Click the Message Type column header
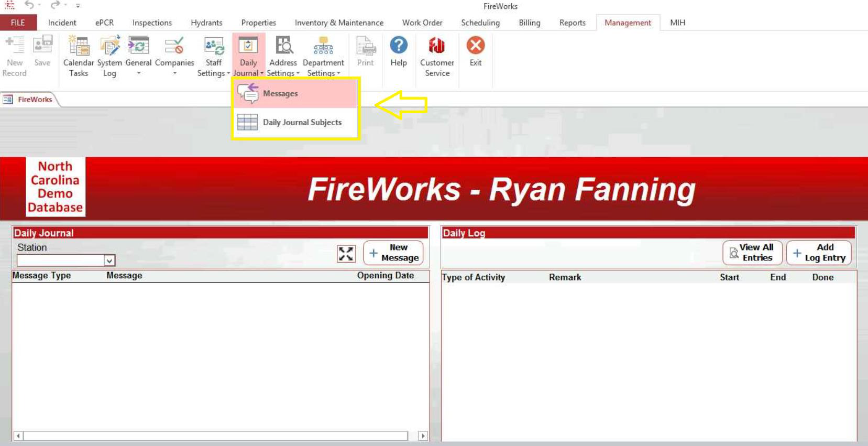 pos(41,276)
